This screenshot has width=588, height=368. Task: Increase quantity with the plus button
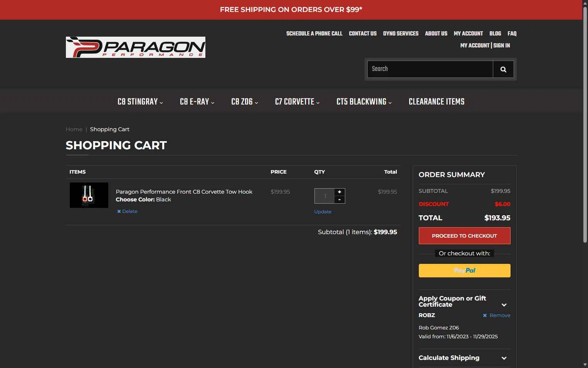coord(339,192)
